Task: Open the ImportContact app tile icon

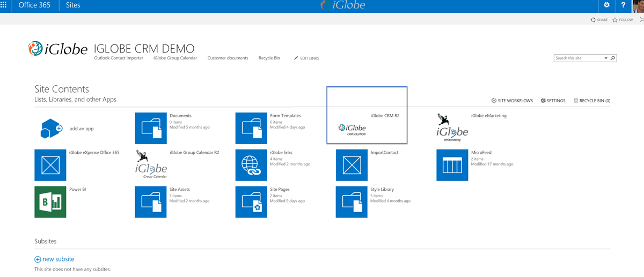Action: [x=352, y=165]
